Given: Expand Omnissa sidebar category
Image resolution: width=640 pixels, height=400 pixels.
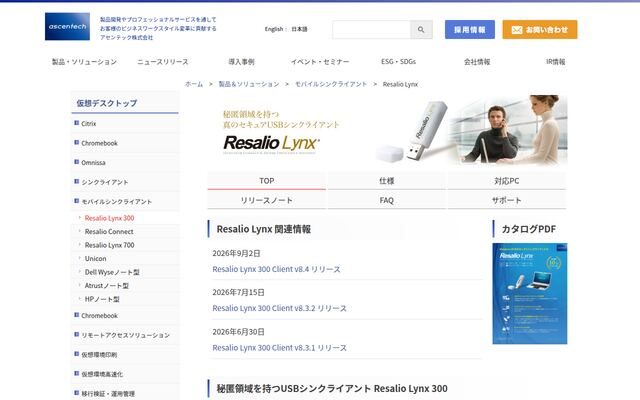Looking at the screenshot, I should 125,162.
